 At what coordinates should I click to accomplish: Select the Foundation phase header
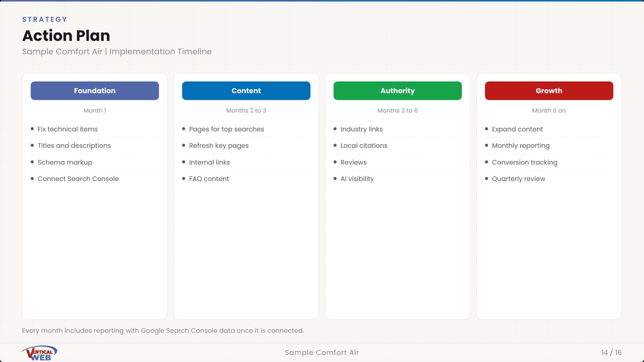point(95,91)
